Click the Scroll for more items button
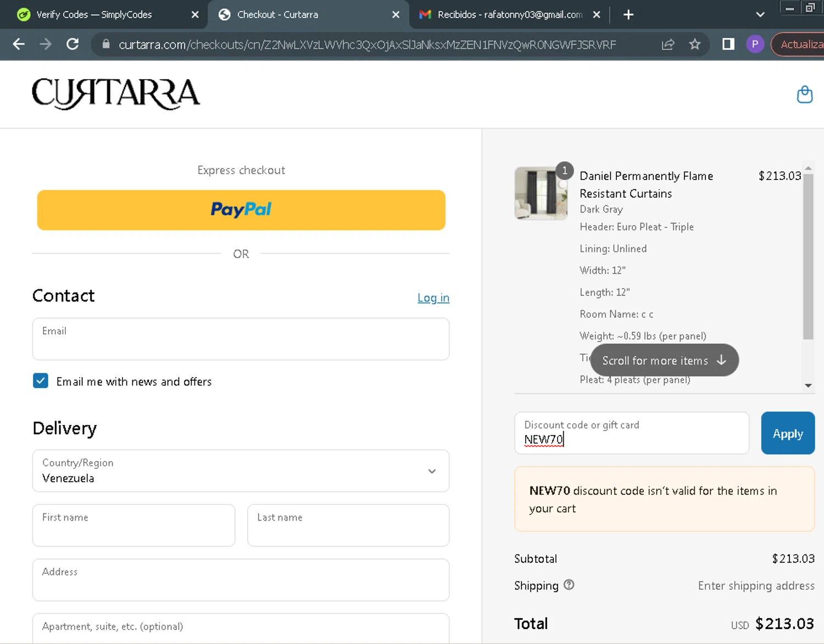824x644 pixels. pos(665,360)
